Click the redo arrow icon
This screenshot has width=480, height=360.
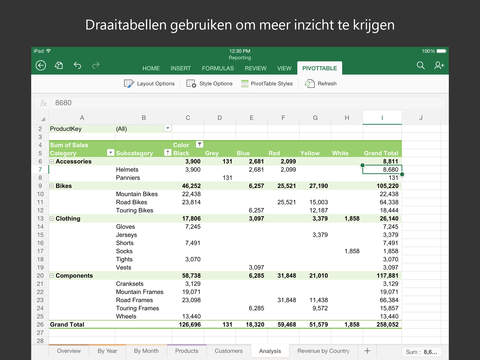(96, 65)
